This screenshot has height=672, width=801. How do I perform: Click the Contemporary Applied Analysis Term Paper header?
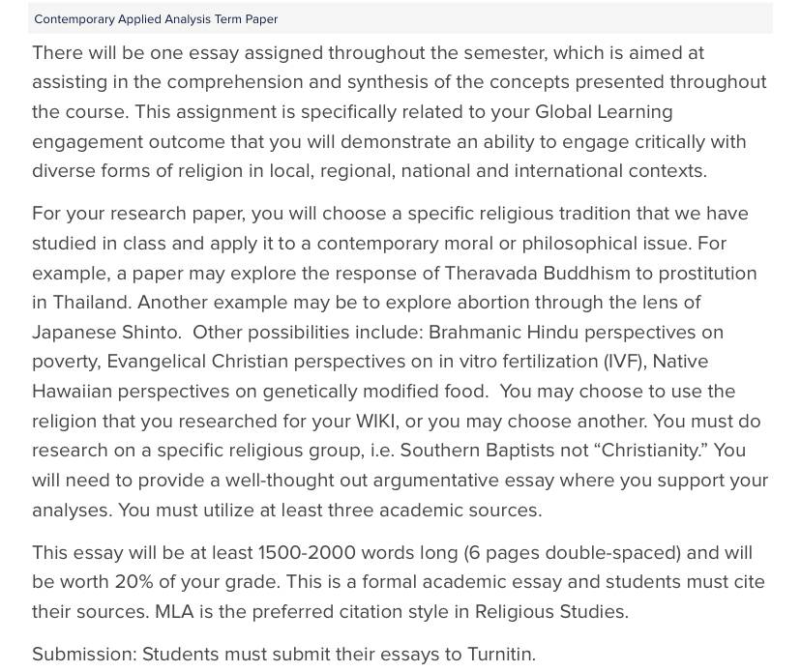click(x=156, y=19)
